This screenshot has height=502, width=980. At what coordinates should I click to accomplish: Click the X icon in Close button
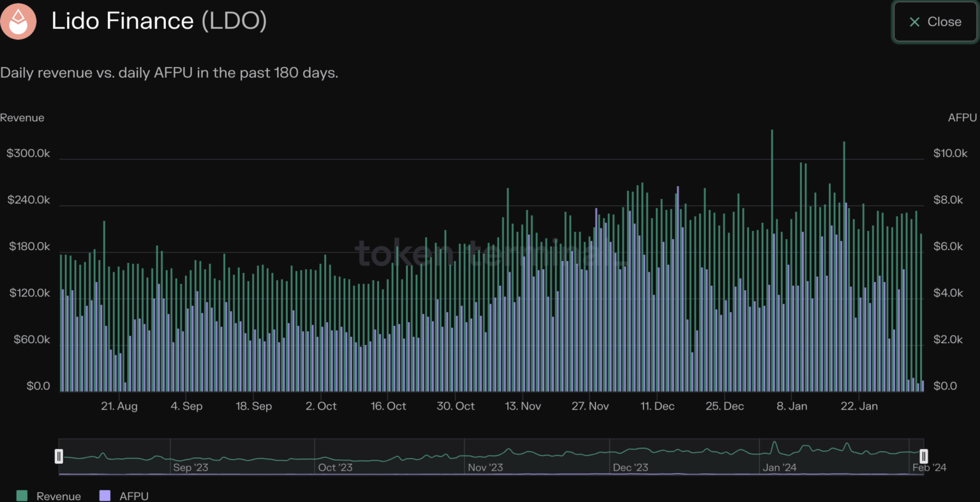(x=914, y=22)
